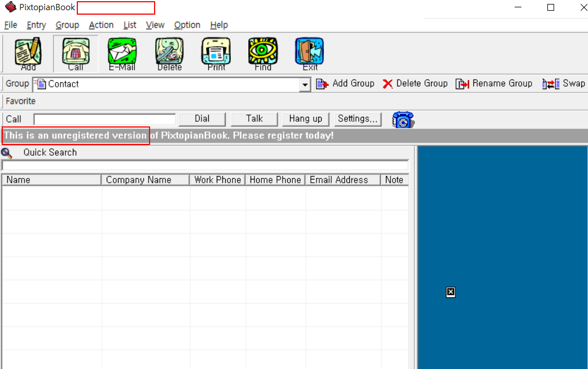588x369 pixels.
Task: Click the Favorite bar label
Action: 21,101
